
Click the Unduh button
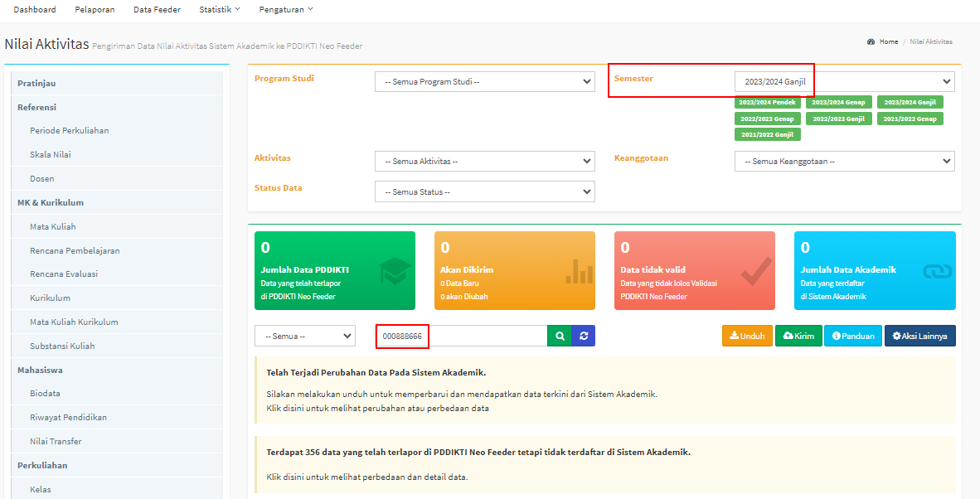(x=748, y=336)
